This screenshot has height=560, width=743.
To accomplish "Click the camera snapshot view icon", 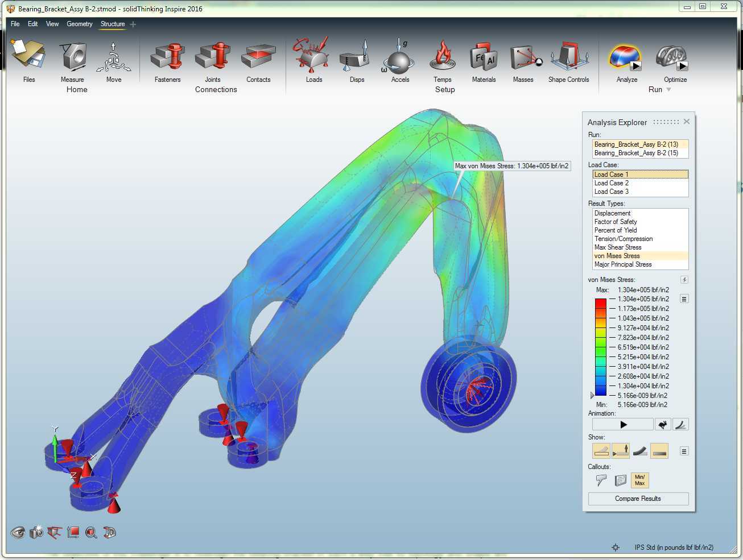I will pos(36,533).
